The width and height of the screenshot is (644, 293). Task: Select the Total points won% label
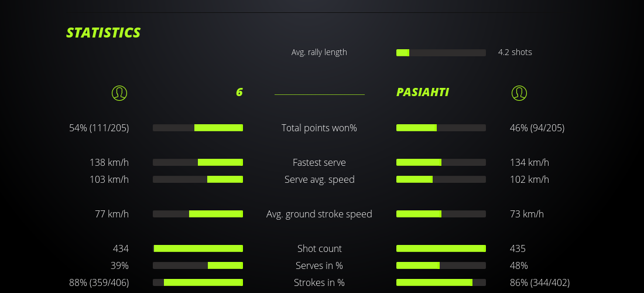pyautogui.click(x=319, y=128)
